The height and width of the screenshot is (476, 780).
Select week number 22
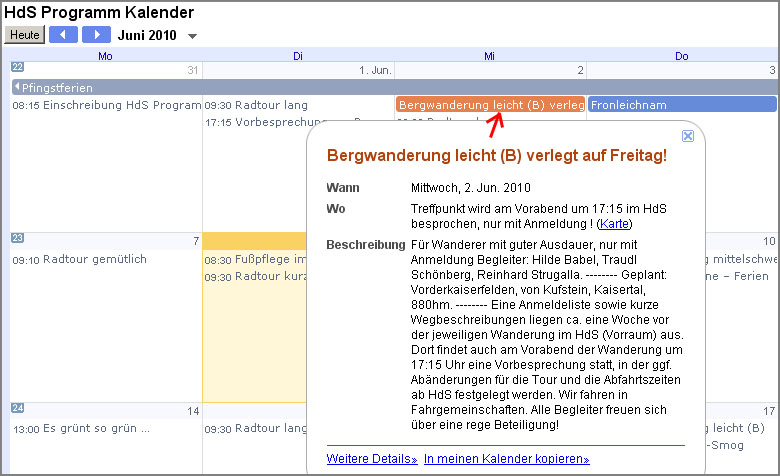[17, 67]
